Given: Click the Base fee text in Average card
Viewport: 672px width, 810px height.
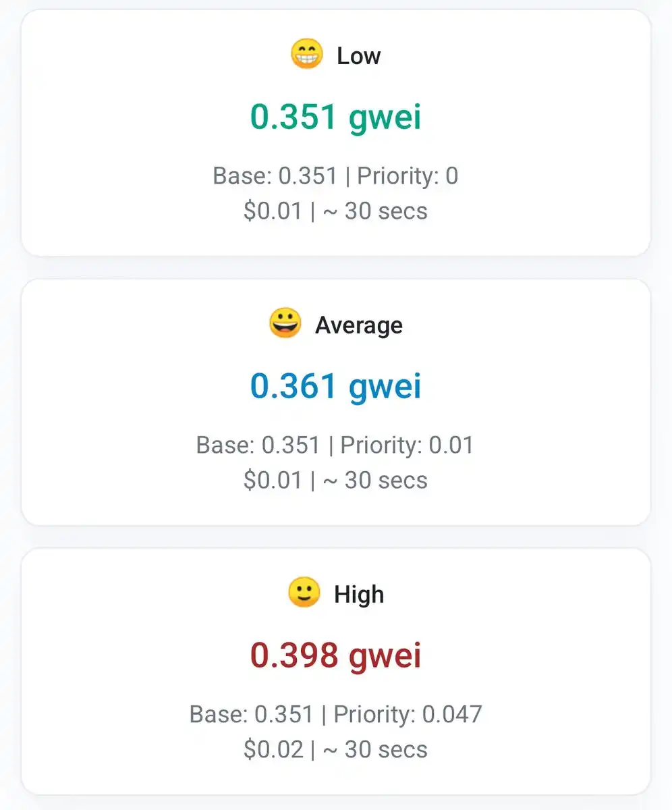Looking at the screenshot, I should point(258,446).
